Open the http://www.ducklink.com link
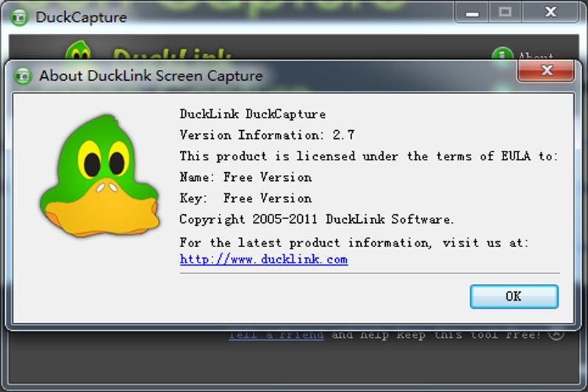The width and height of the screenshot is (588, 392). [264, 259]
